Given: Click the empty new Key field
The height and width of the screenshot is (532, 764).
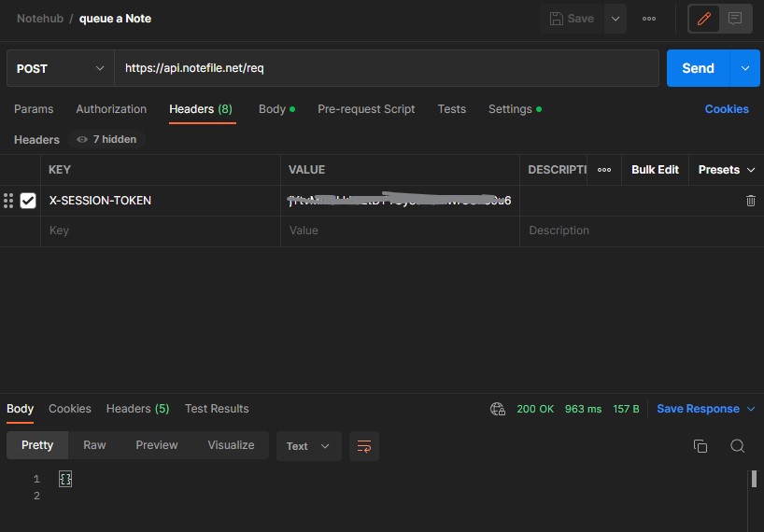Looking at the screenshot, I should (x=161, y=231).
